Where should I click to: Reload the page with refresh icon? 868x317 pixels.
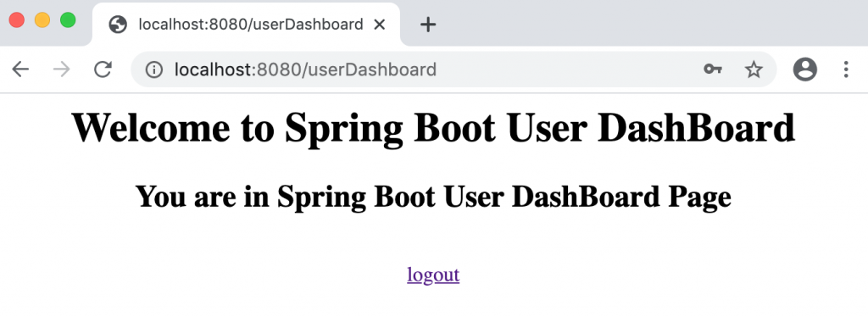[103, 70]
